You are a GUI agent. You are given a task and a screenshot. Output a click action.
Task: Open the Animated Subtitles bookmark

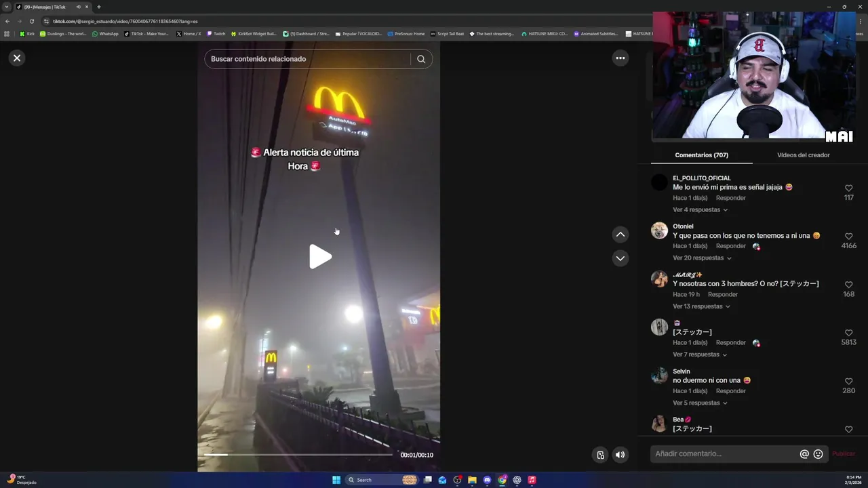point(596,33)
